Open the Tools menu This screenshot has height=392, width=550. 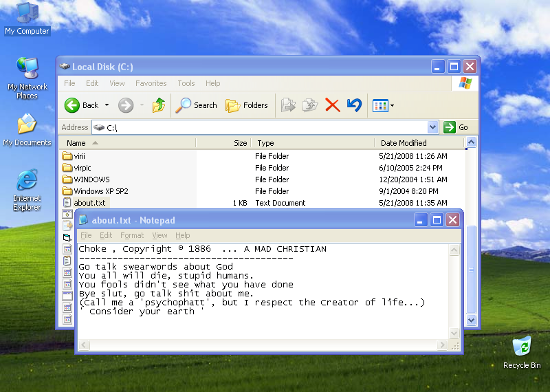coord(186,83)
